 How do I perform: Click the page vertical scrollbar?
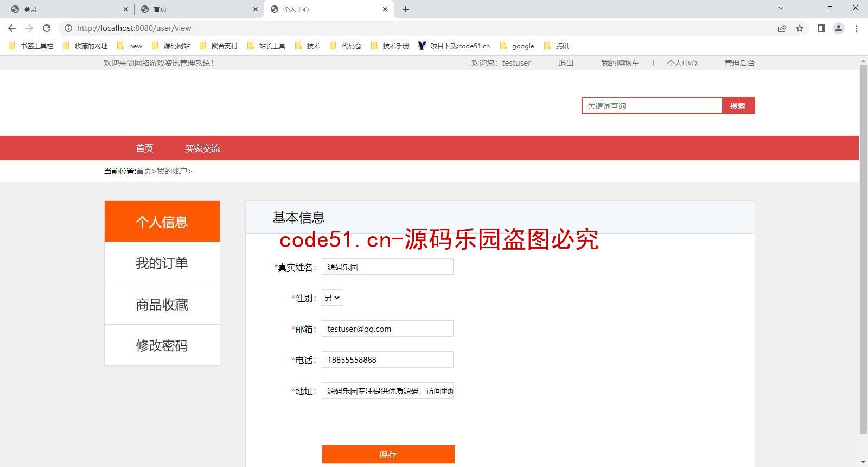(863, 250)
